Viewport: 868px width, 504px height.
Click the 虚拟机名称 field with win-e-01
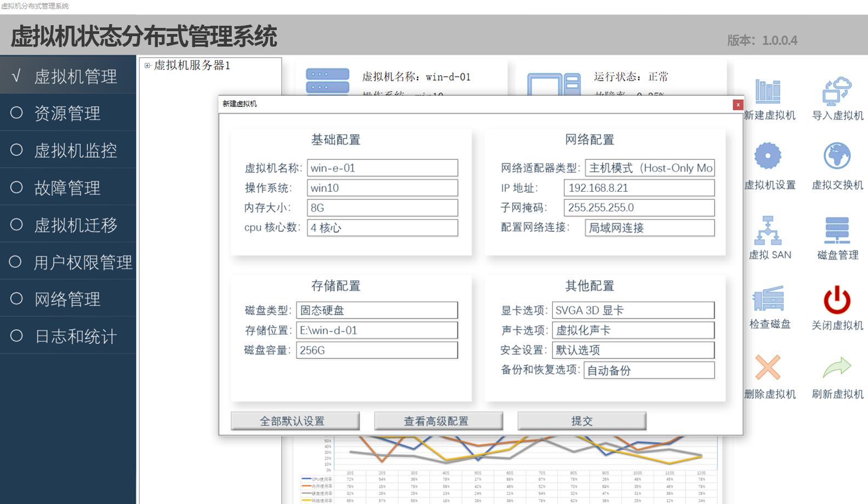coord(382,168)
